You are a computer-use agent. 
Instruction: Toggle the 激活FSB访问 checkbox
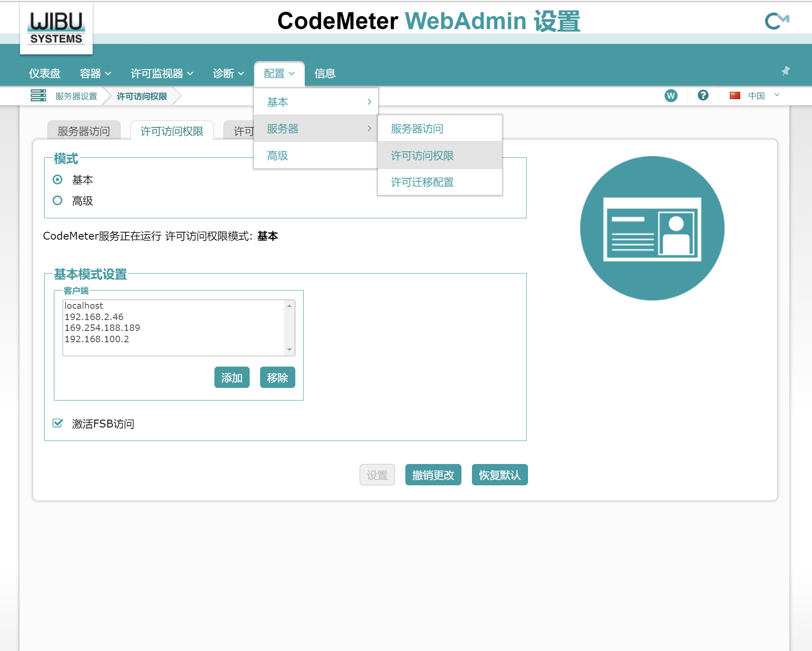point(57,423)
